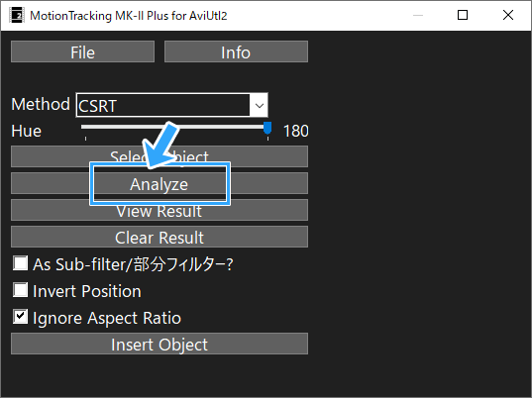Click the CSRT text in Method combo box
Viewport: 532px width, 398px height.
(x=98, y=106)
